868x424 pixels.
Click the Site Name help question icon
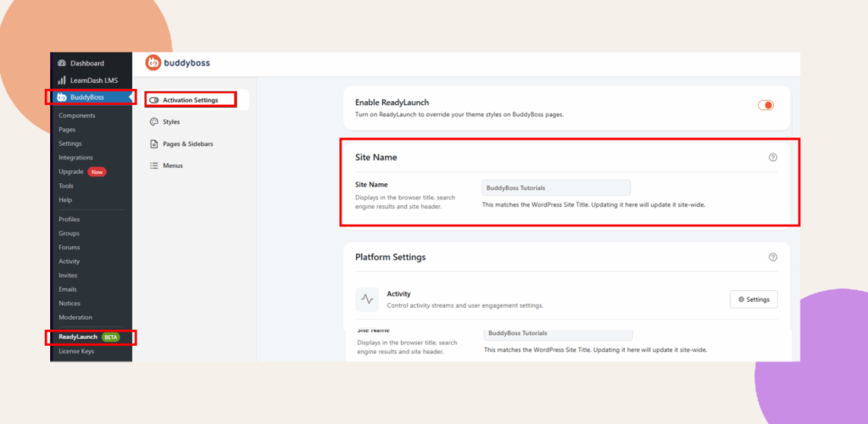(x=772, y=157)
